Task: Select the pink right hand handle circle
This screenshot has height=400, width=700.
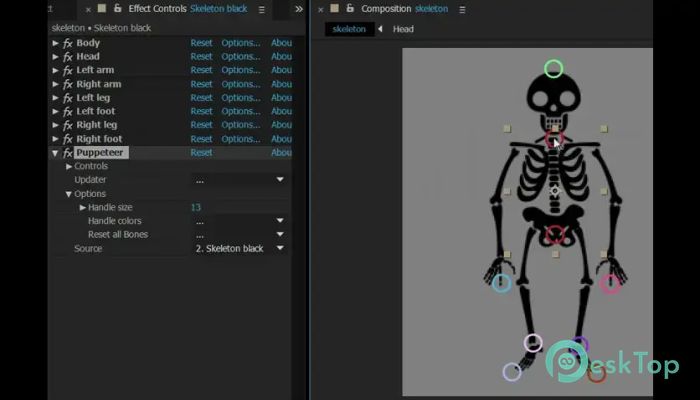Action: 610,284
